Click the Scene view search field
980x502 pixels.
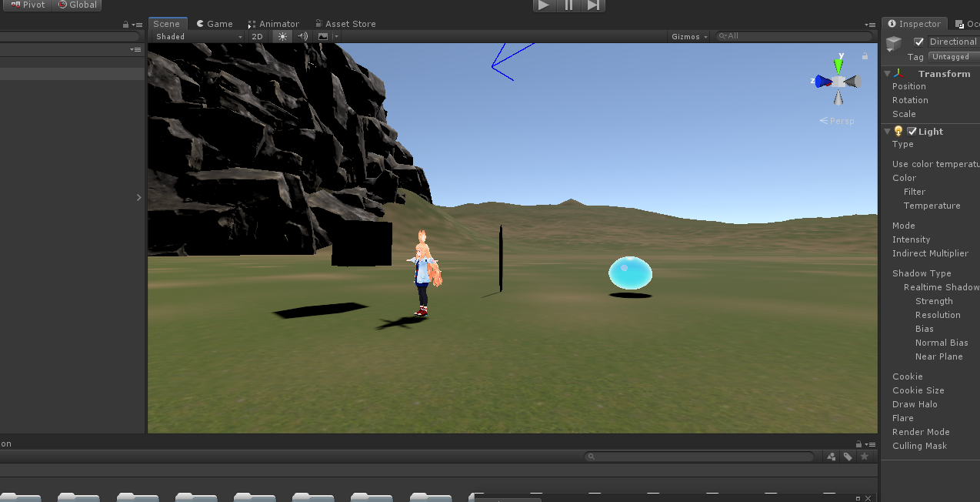(x=796, y=36)
